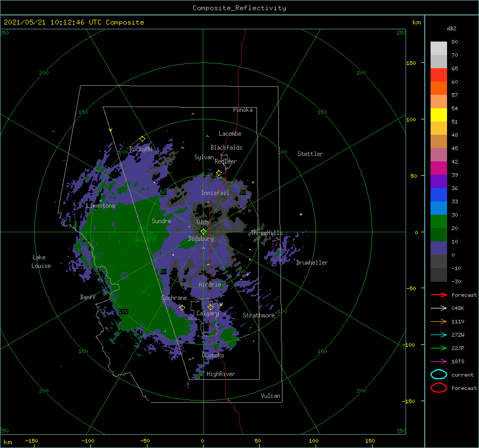
Task: Select the yellow diamond marker near Cochrane
Action: pos(182,307)
